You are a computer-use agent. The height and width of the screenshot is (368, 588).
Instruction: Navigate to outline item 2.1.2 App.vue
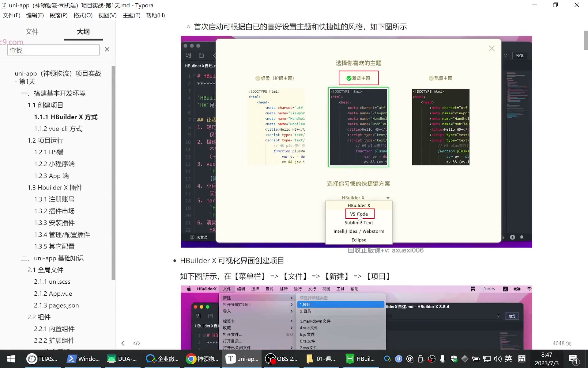point(53,293)
